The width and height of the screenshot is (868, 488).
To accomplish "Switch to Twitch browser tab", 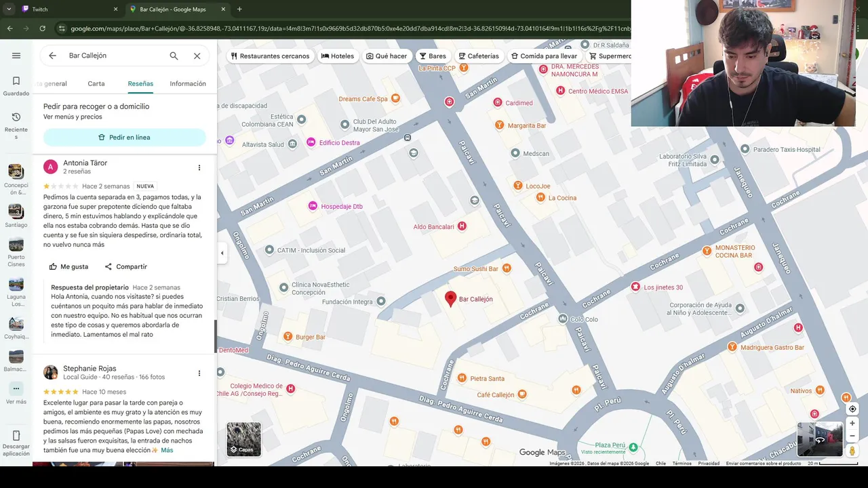I will pos(68,9).
